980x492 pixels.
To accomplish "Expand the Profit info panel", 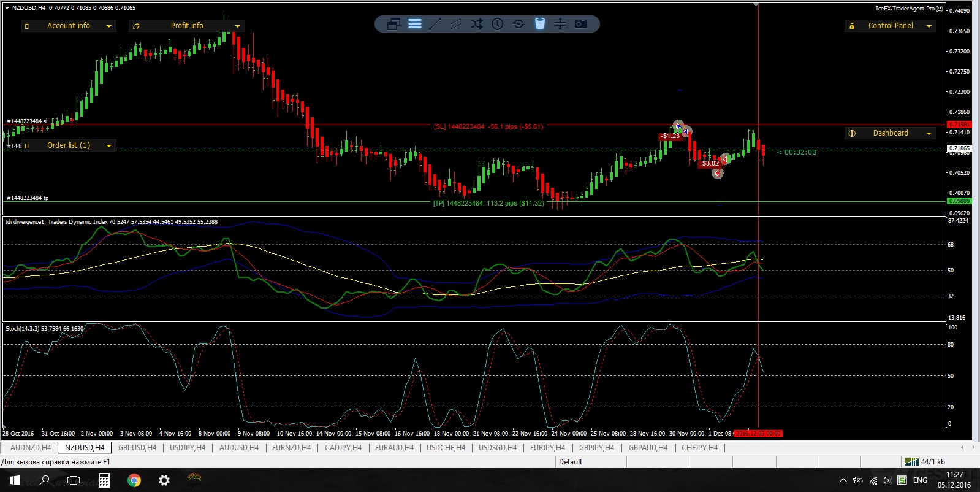I will (237, 26).
